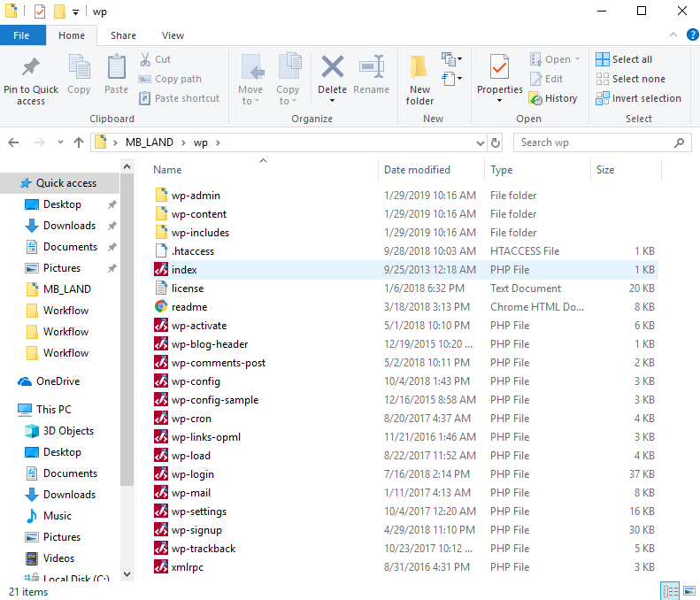Click the Up arrow navigation button

pos(79,142)
